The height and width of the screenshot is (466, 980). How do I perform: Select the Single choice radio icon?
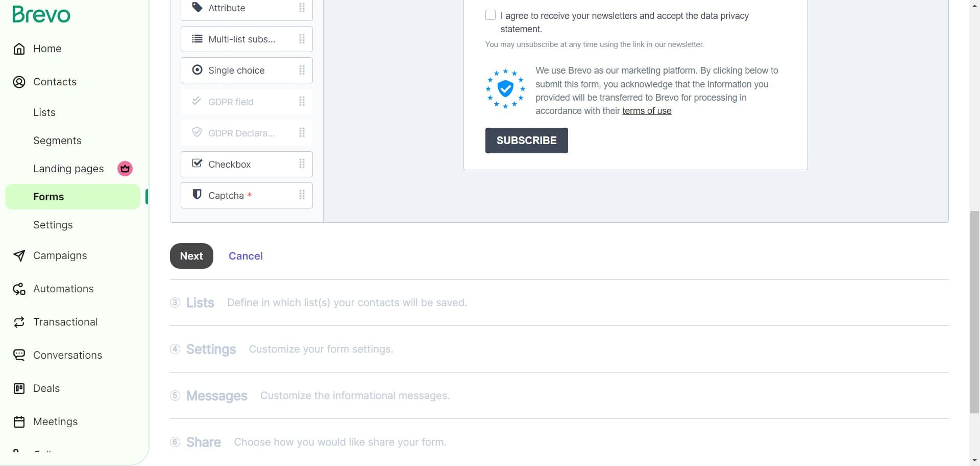pyautogui.click(x=198, y=69)
